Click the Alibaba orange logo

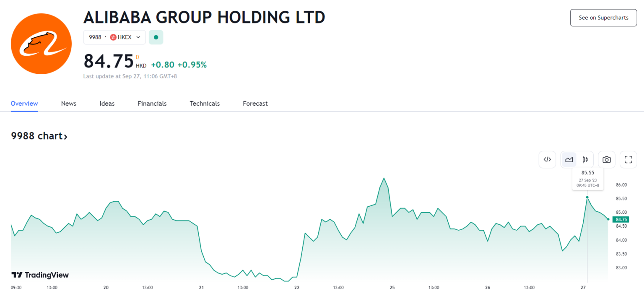[41, 44]
